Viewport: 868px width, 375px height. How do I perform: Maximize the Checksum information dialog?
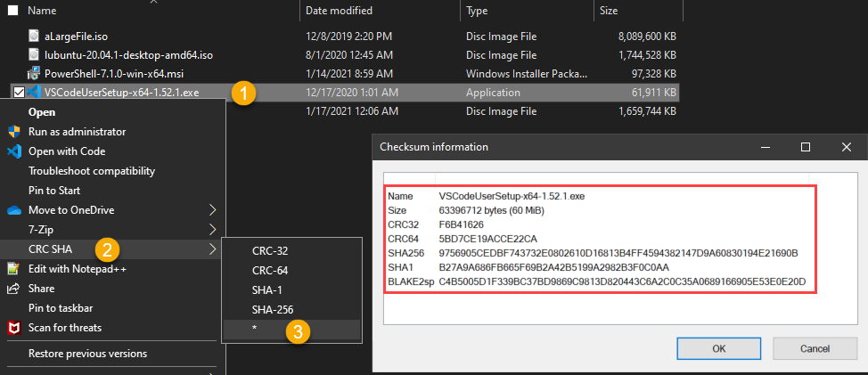coord(806,147)
